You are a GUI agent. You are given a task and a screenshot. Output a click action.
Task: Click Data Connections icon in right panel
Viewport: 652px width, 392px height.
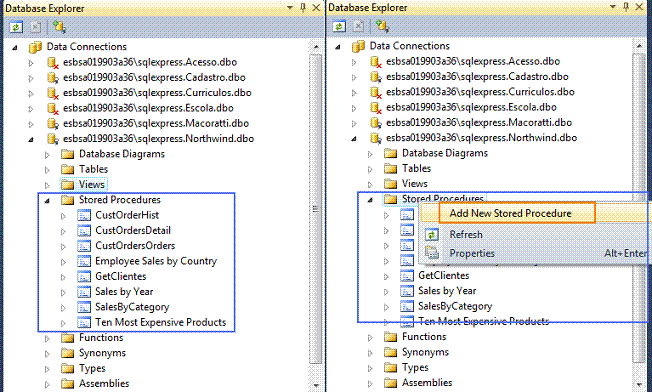pos(358,46)
